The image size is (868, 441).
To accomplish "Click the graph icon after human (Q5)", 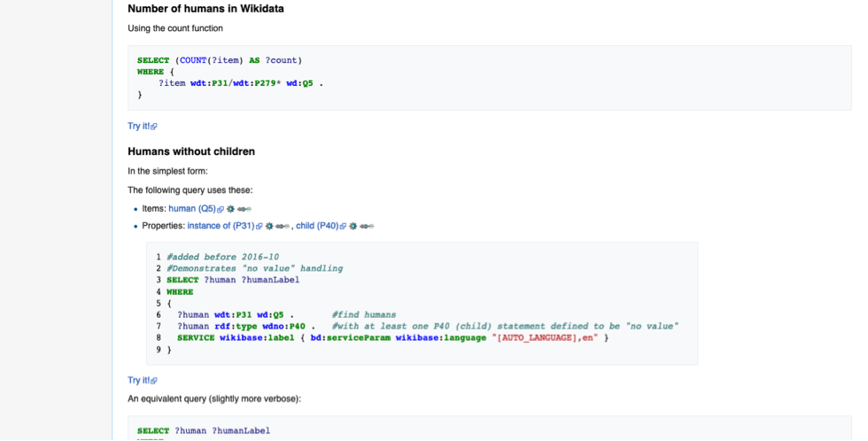I will pos(244,209).
